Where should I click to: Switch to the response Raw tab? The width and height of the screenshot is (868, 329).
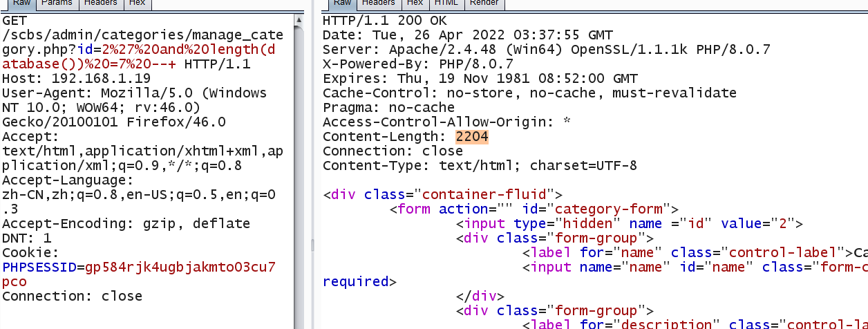(x=343, y=3)
